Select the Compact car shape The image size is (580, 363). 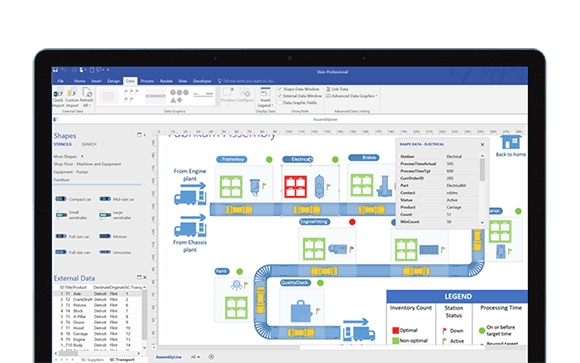(73, 199)
